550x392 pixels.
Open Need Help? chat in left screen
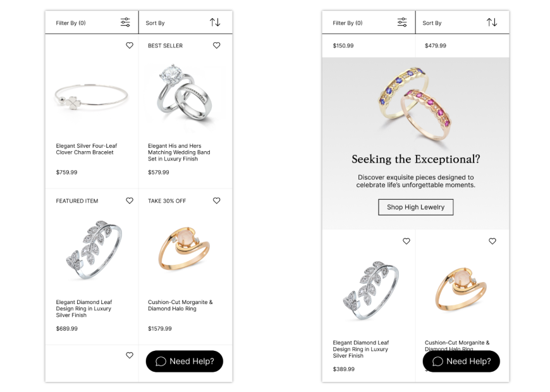coord(185,362)
